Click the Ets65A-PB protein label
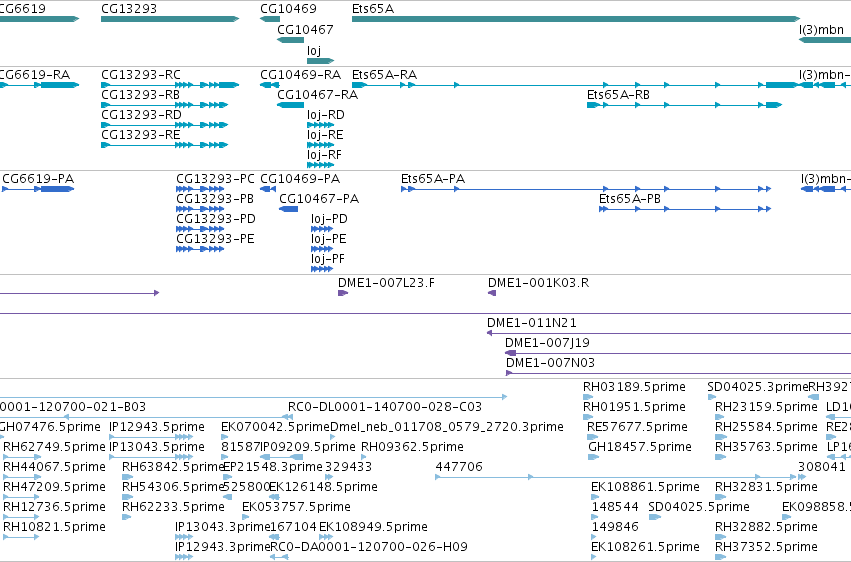The height and width of the screenshot is (562, 851). [x=630, y=199]
